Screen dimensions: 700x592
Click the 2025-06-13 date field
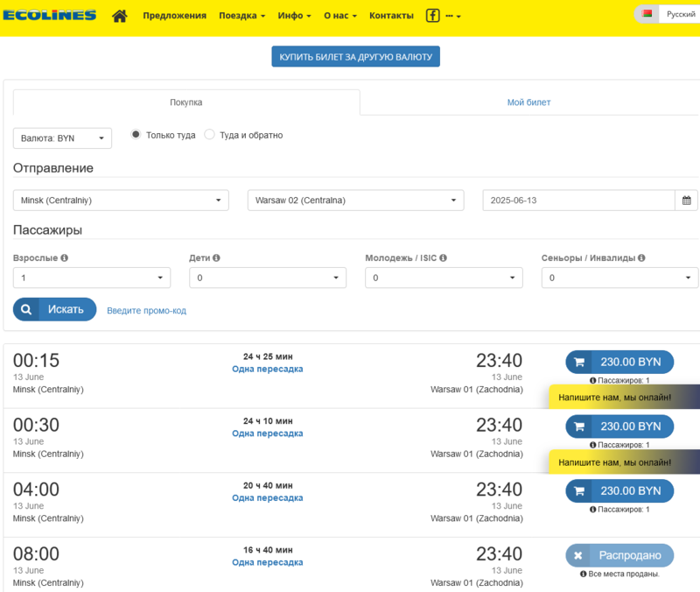[x=578, y=201]
